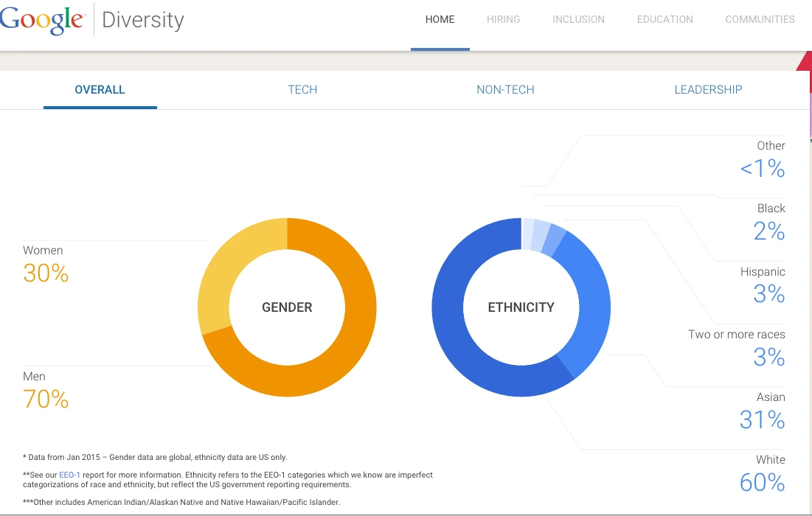
Task: Click the red corner banner at top right
Action: click(x=804, y=65)
